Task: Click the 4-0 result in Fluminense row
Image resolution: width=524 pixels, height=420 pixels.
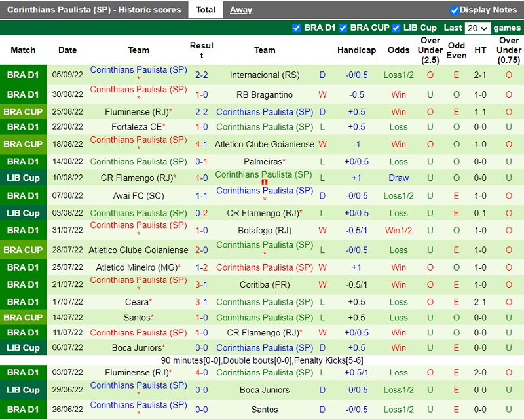Action: point(202,372)
